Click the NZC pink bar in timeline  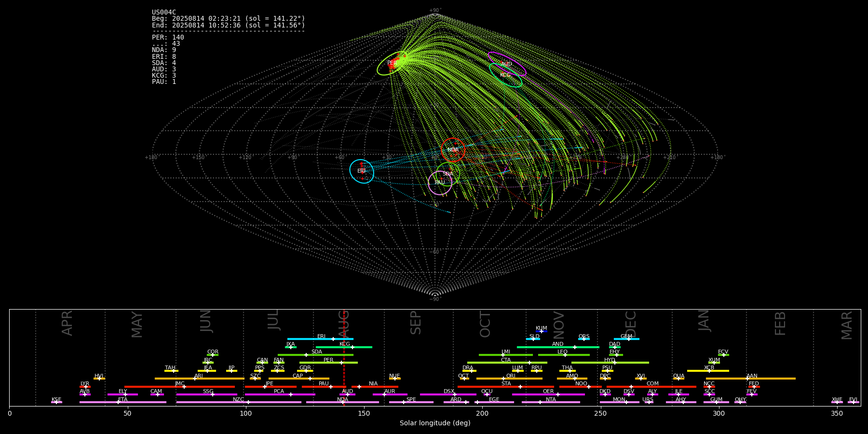(239, 402)
